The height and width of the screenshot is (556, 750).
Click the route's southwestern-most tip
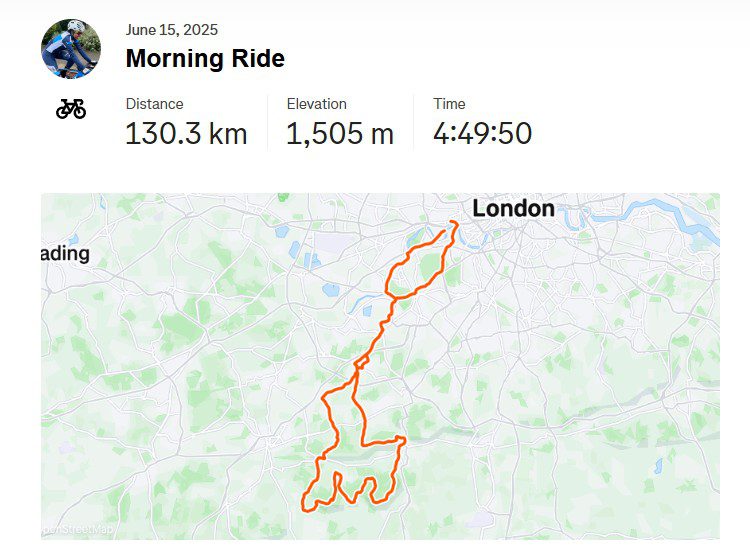[305, 505]
